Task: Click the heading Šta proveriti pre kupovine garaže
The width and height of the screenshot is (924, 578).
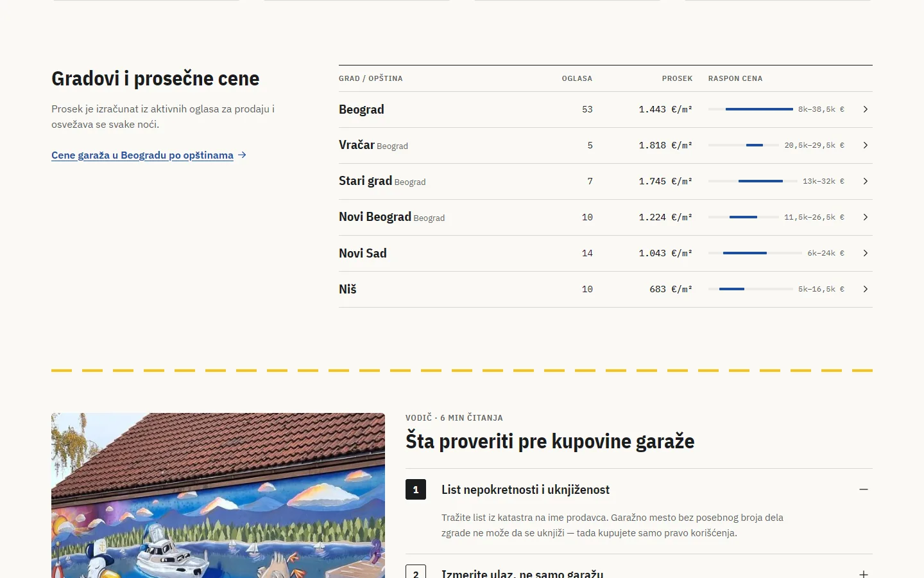Action: pyautogui.click(x=550, y=441)
